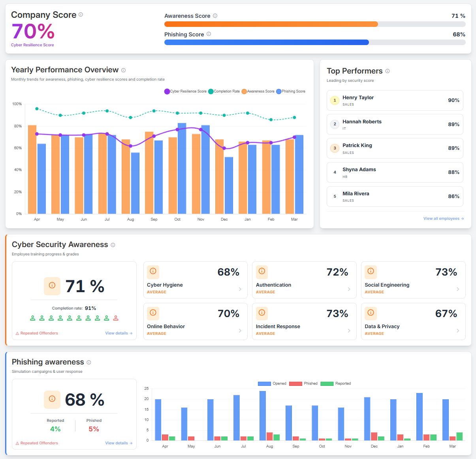The height and width of the screenshot is (459, 476).
Task: Click Phishing Score info icon
Action: tap(209, 34)
